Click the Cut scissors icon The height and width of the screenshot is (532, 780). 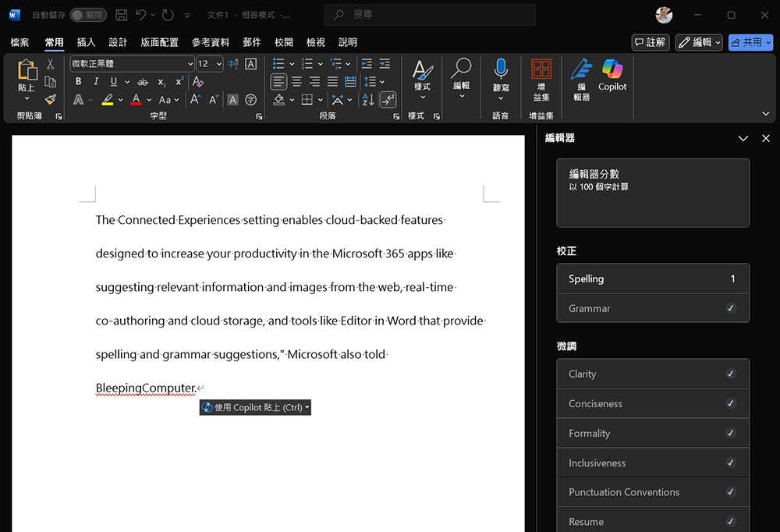click(50, 64)
